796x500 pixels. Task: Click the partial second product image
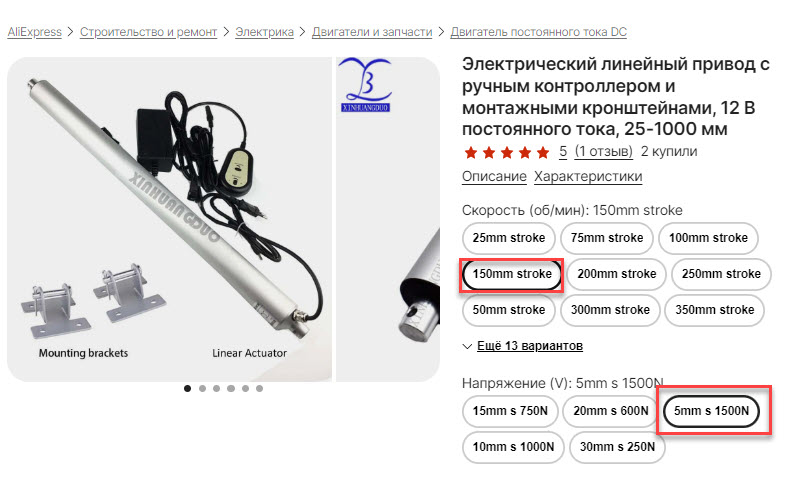pyautogui.click(x=388, y=219)
